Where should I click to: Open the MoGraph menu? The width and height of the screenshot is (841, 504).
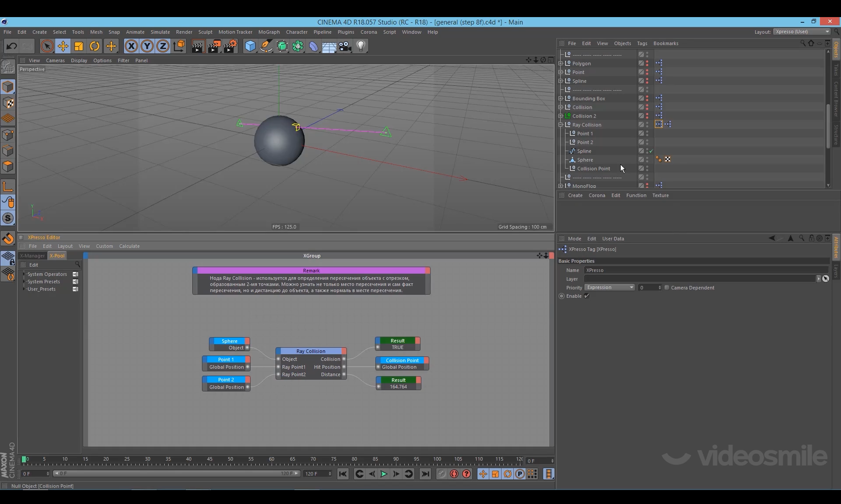click(269, 32)
